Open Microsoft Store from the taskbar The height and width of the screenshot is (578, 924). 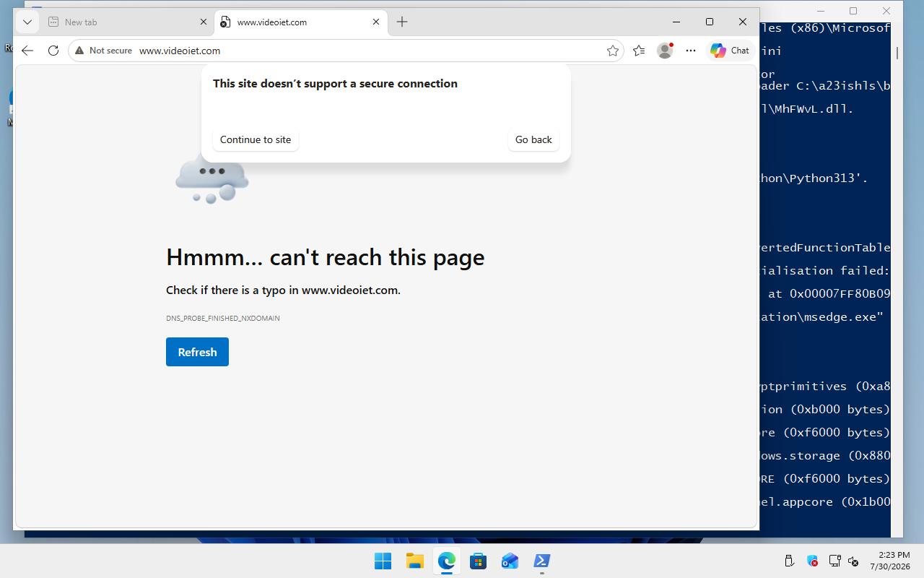coord(478,561)
